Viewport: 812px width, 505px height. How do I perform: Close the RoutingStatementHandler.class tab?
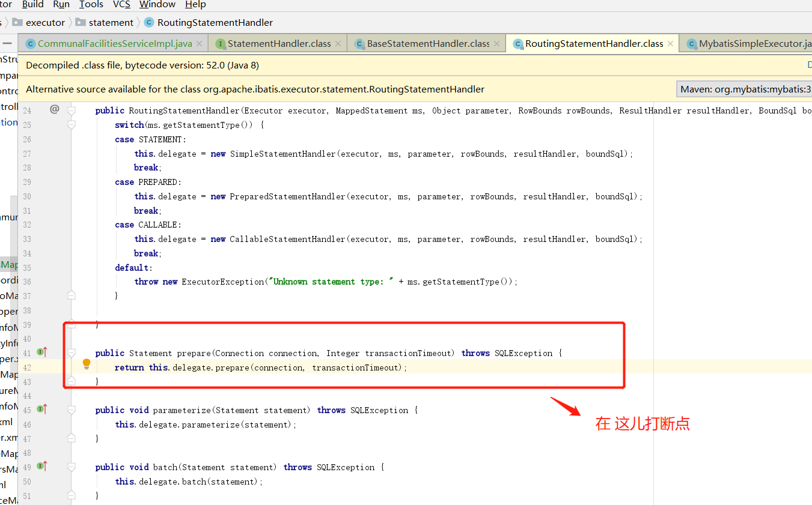click(x=670, y=44)
